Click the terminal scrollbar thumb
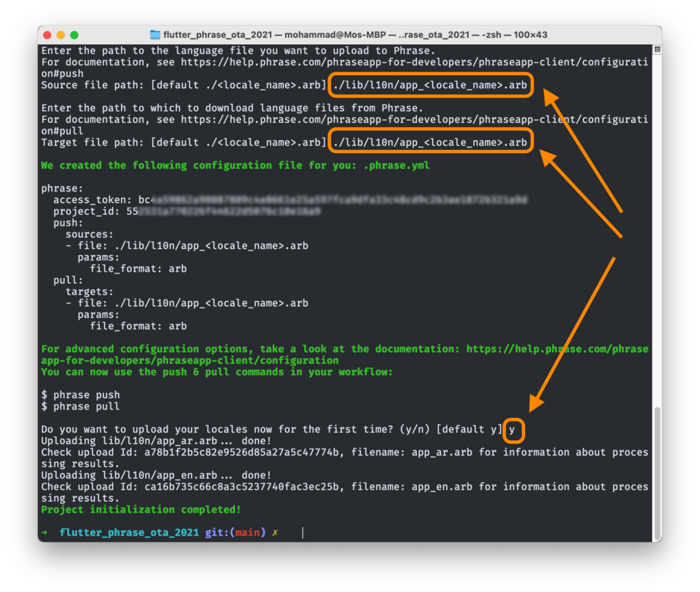 657,474
